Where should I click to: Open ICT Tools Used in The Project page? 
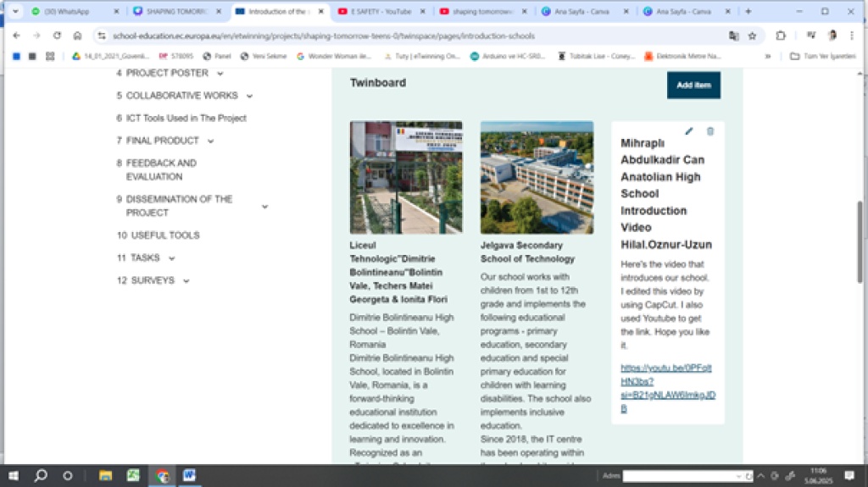coord(186,119)
